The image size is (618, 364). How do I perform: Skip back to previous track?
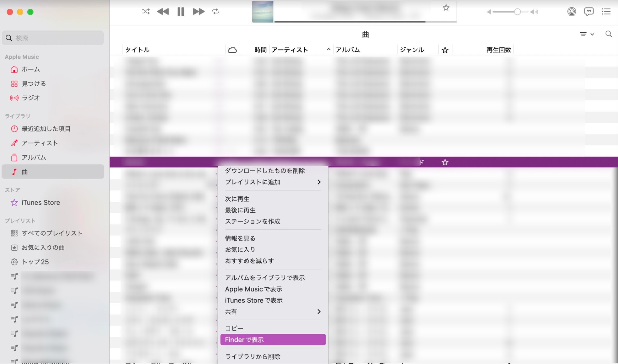[163, 11]
